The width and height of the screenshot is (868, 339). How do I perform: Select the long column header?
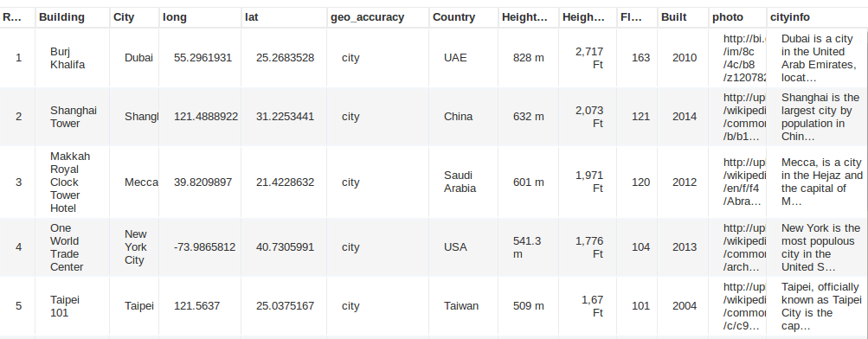(201, 17)
